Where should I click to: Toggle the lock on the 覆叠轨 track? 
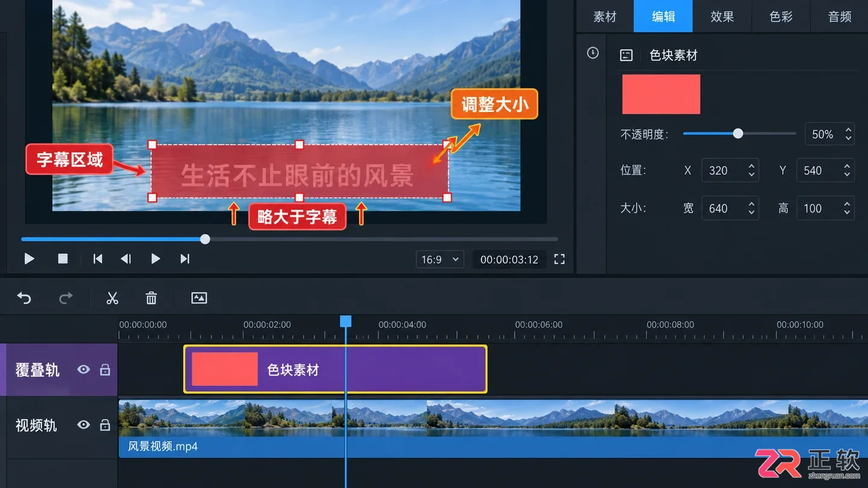coord(105,370)
